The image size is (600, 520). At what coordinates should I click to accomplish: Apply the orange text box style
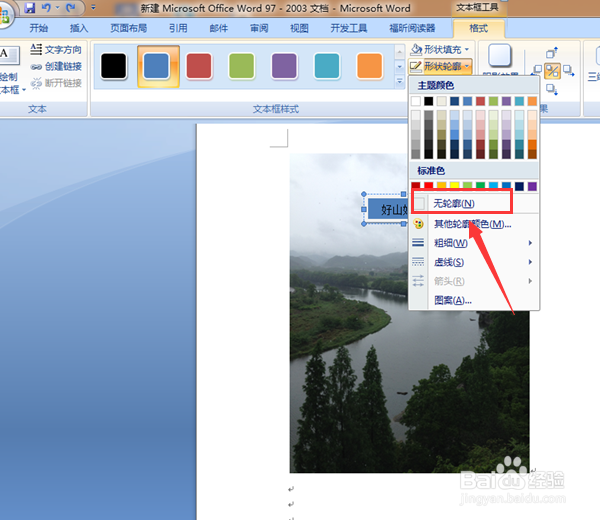tap(369, 67)
